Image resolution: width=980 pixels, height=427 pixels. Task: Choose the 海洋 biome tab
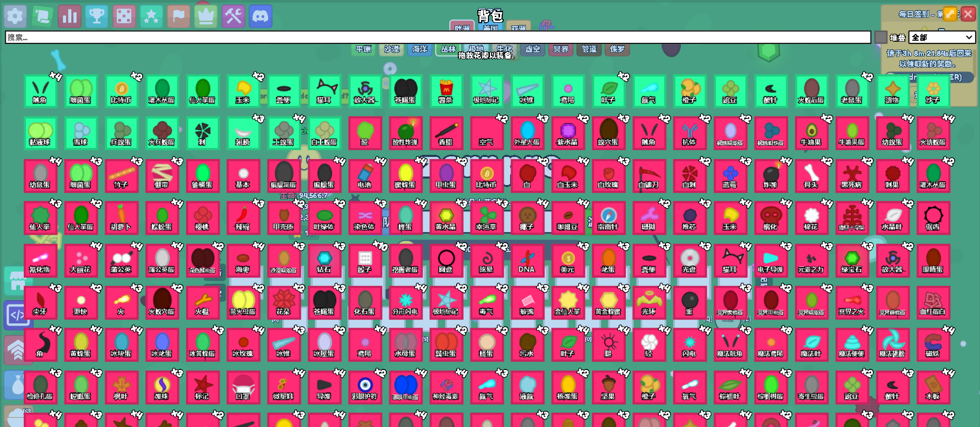[x=420, y=49]
